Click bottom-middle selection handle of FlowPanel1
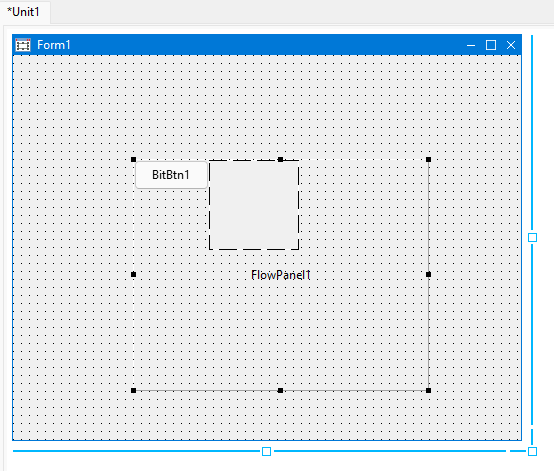 [280, 390]
